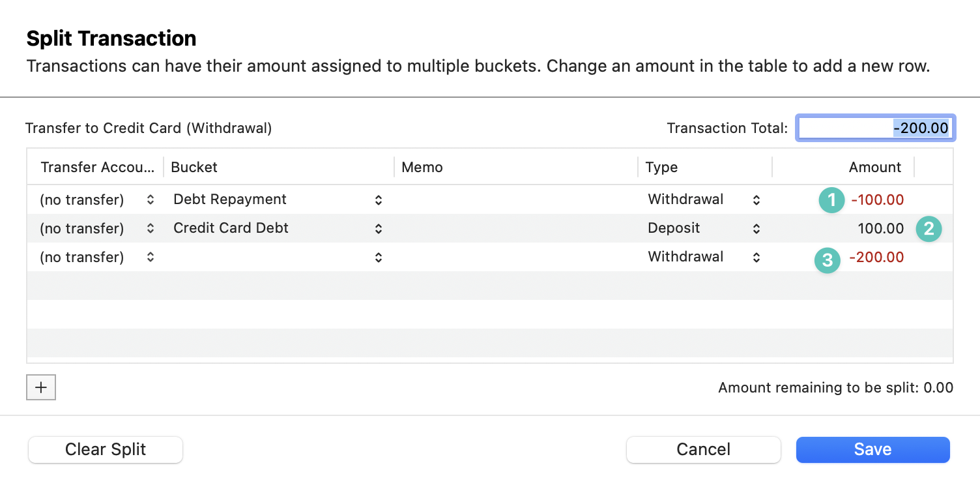Click teal annotation badge number 2

point(929,229)
